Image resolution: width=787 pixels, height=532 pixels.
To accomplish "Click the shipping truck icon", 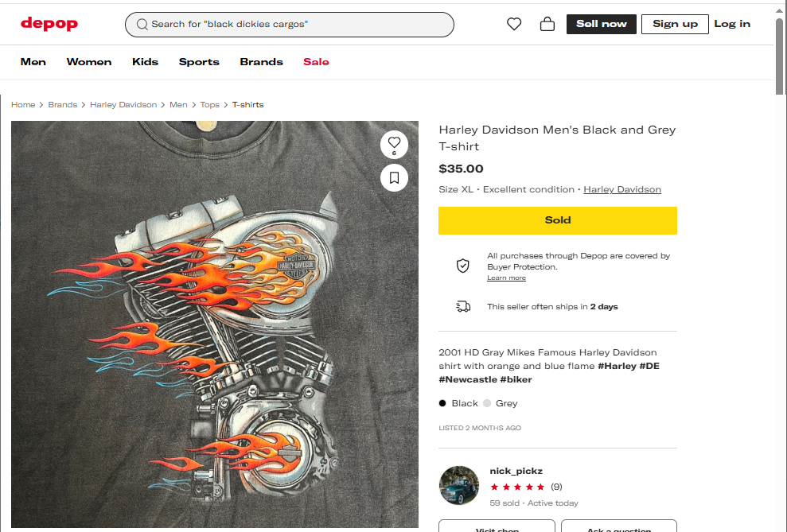I will [462, 306].
